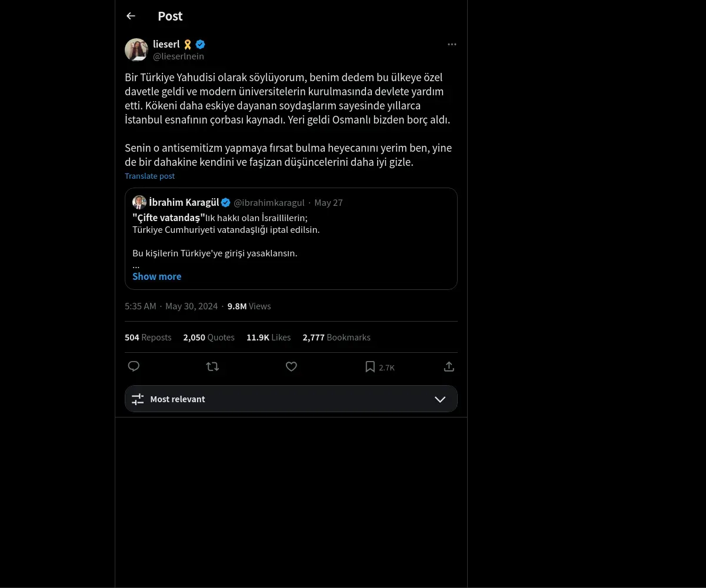Bookmark the post via bookmark icon

(370, 367)
